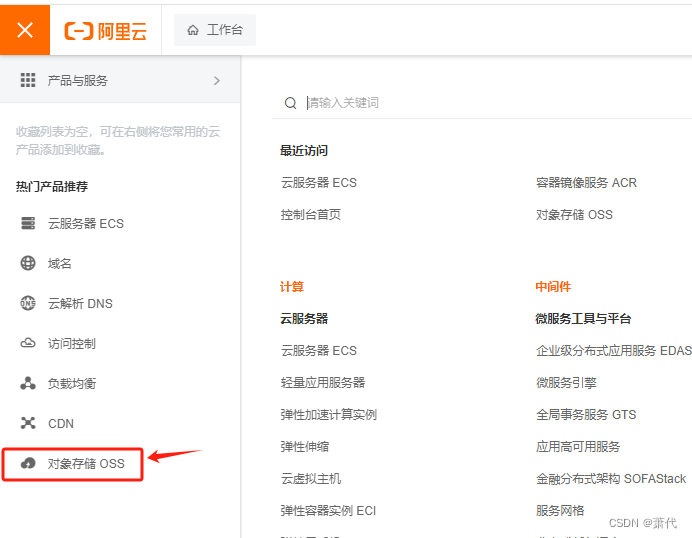This screenshot has height=538, width=692.
Task: Open 应用高可用服务
Action: coord(578,447)
